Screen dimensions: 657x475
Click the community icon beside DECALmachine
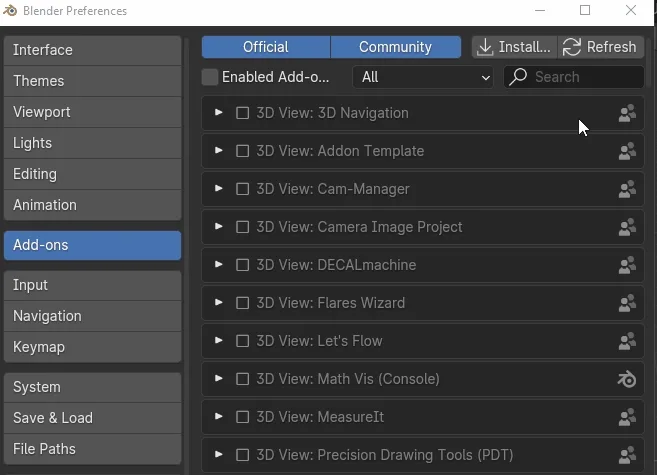(x=627, y=265)
